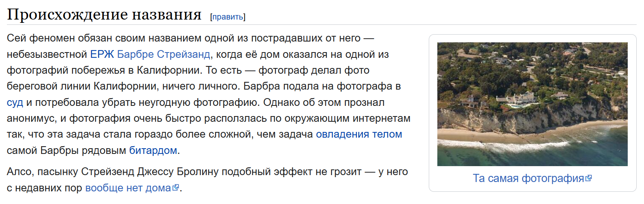This screenshot has height=204, width=644.
Task: Follow the «битардом» link
Action: (153, 150)
